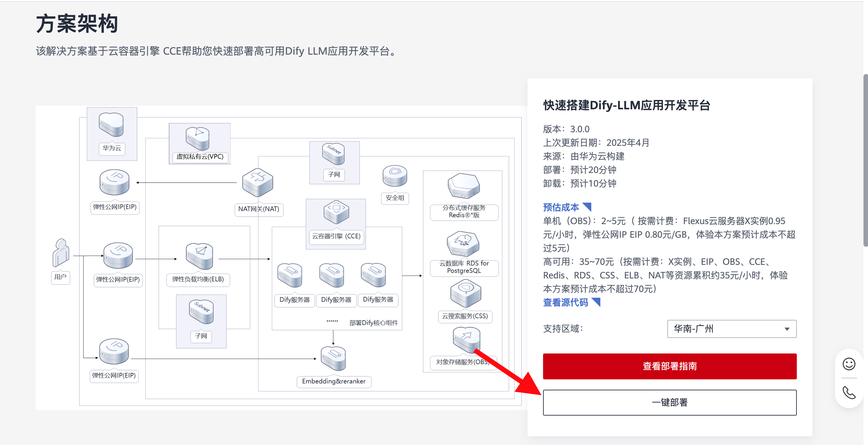This screenshot has height=445, width=868.
Task: Click the 云数据库 RDS for PostgreSQL icon
Action: [463, 244]
